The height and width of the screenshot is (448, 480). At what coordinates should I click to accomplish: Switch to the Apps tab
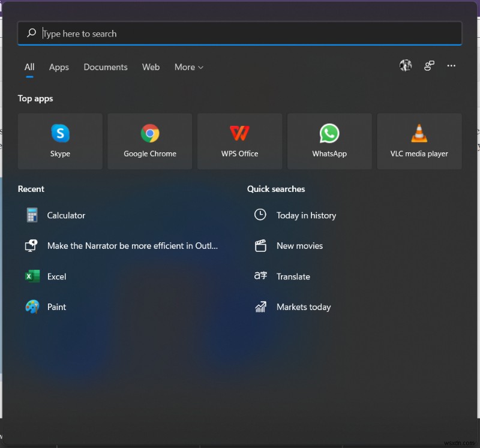59,67
